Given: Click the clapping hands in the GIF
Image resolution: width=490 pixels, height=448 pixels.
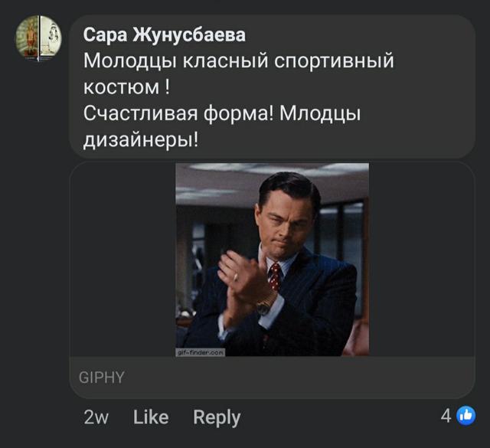Looking at the screenshot, I should click(243, 280).
